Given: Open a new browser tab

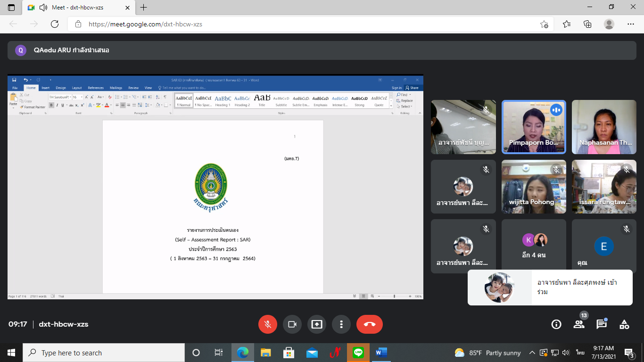Looking at the screenshot, I should click(144, 7).
